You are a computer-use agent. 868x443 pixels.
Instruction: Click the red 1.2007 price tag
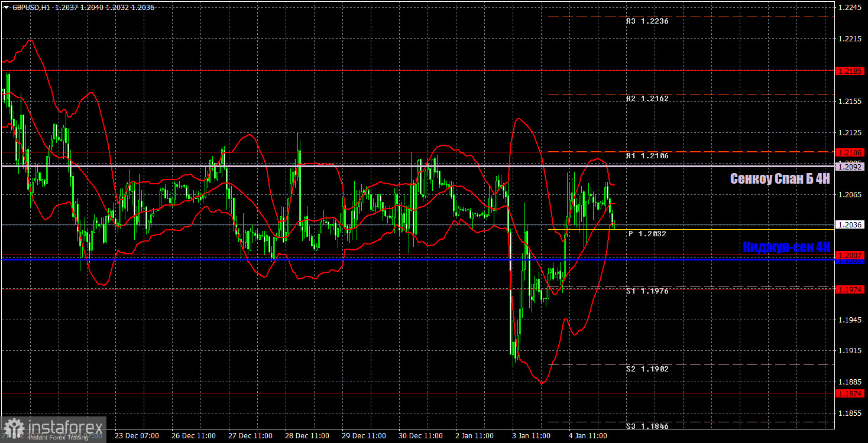click(x=850, y=255)
